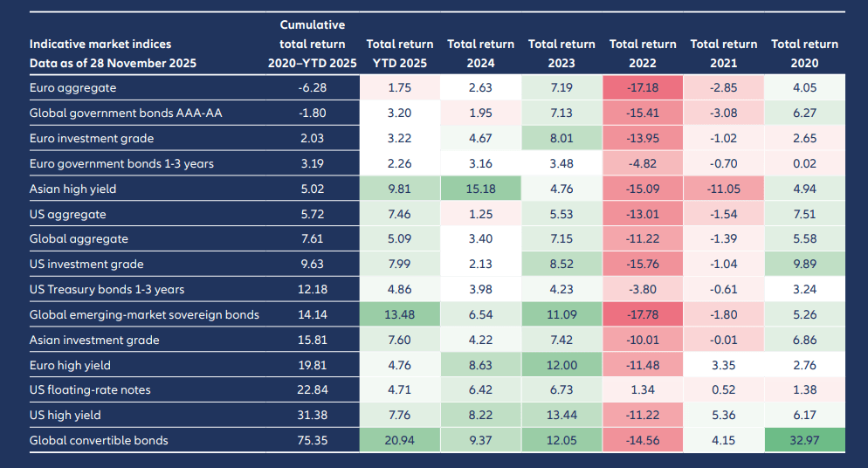Select the 'Total return YTD 2025' column header
The image size is (868, 468).
[x=399, y=53]
